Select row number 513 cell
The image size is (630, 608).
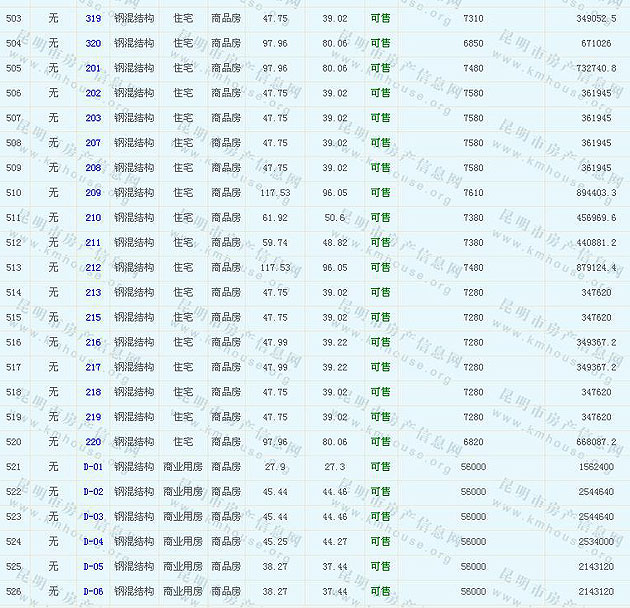[x=13, y=268]
